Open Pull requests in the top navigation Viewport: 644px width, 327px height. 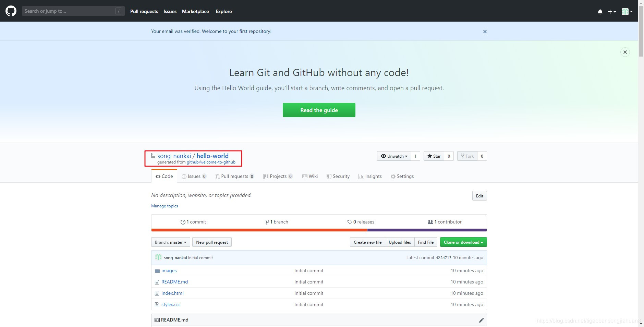coord(144,11)
